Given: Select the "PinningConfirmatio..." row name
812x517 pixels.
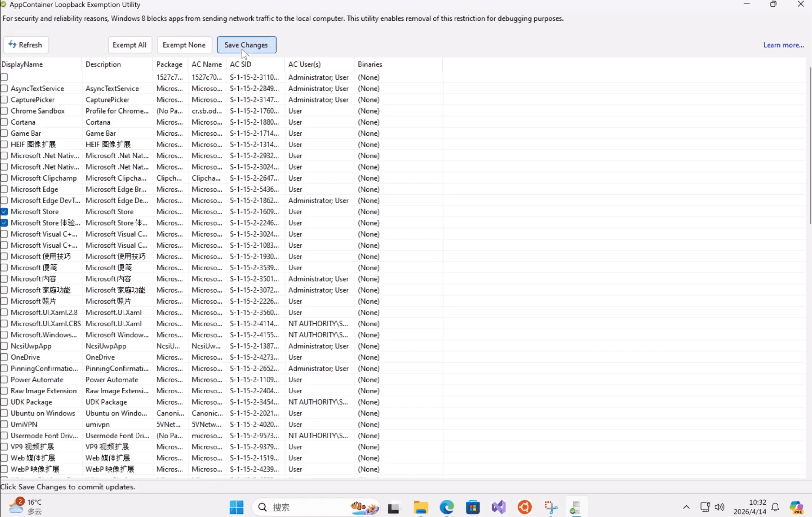Looking at the screenshot, I should [44, 368].
